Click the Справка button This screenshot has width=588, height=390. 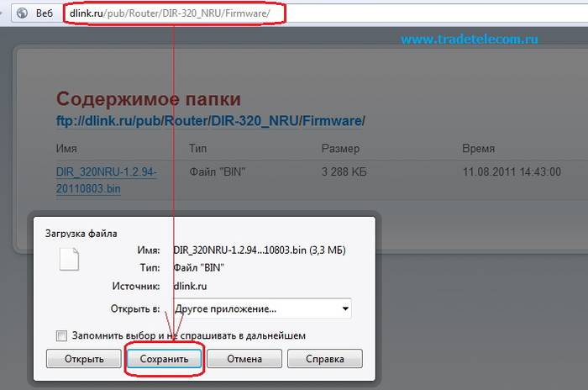click(x=325, y=359)
